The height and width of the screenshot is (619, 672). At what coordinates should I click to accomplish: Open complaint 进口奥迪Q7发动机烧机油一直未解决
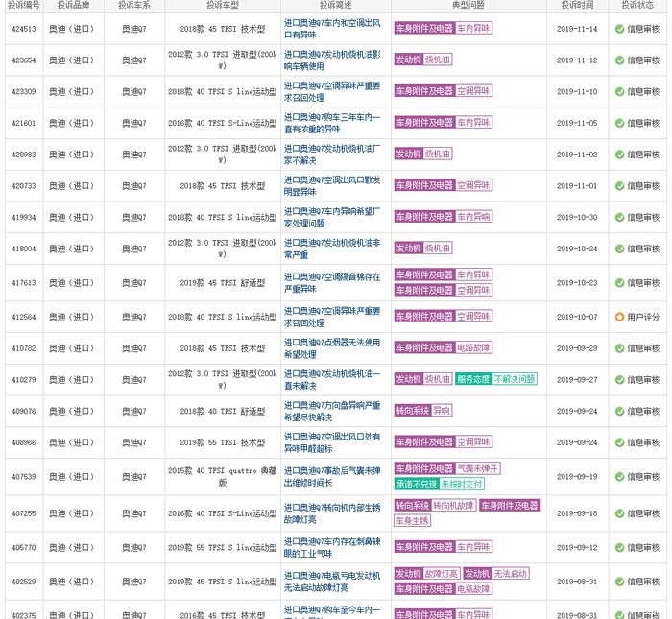coord(332,379)
